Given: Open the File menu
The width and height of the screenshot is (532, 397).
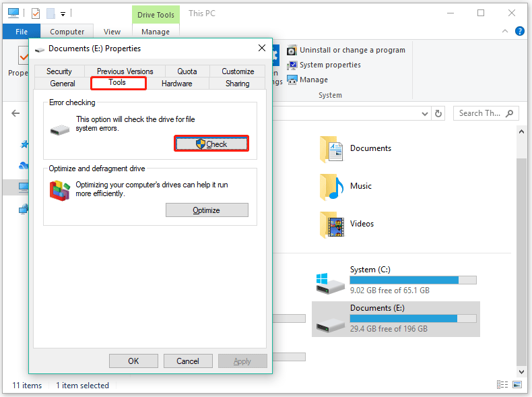Looking at the screenshot, I should coord(22,32).
